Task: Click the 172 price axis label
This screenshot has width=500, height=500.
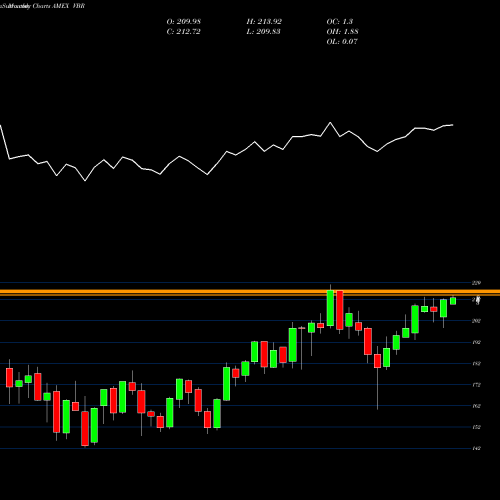Action: point(476,385)
